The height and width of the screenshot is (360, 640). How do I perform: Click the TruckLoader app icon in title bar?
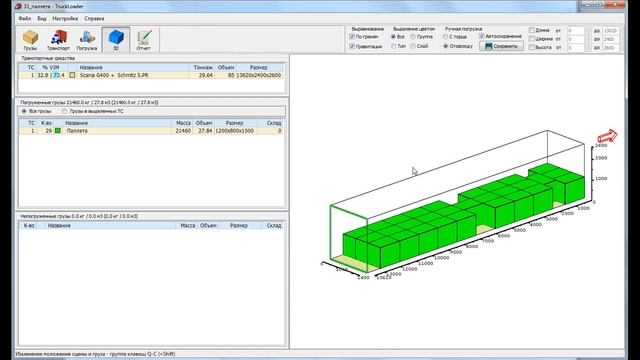click(18, 6)
